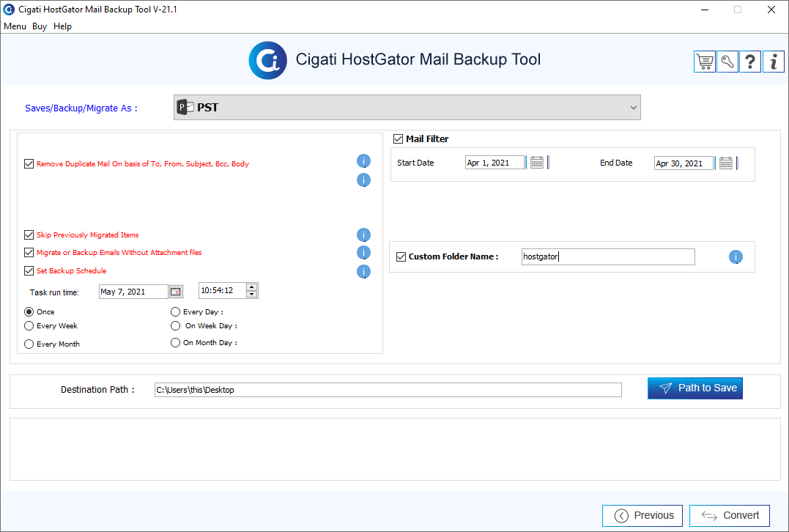Click info icon for Remove Duplicate Mail
Screen dimensions: 789x532
coord(364,161)
